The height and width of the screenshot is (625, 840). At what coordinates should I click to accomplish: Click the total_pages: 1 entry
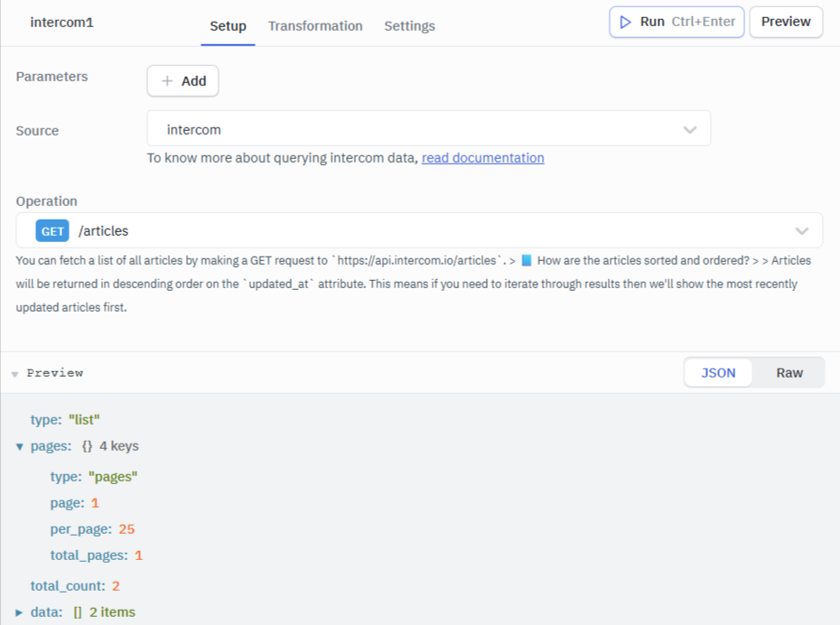97,555
